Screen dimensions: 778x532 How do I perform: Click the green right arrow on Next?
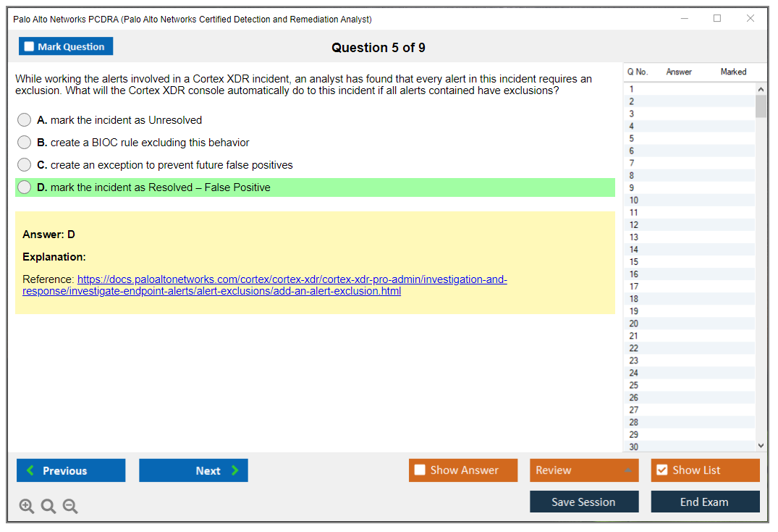234,470
